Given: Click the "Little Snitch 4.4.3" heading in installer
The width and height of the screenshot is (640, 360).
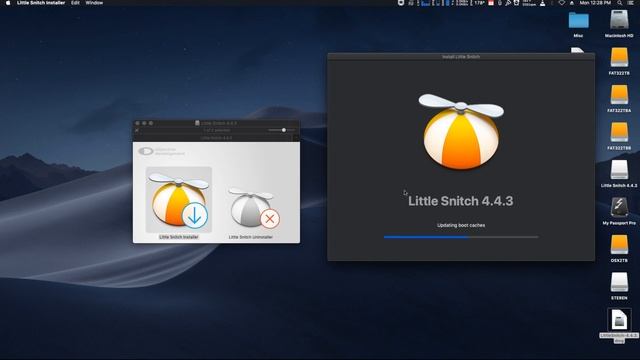Looking at the screenshot, I should [461, 201].
